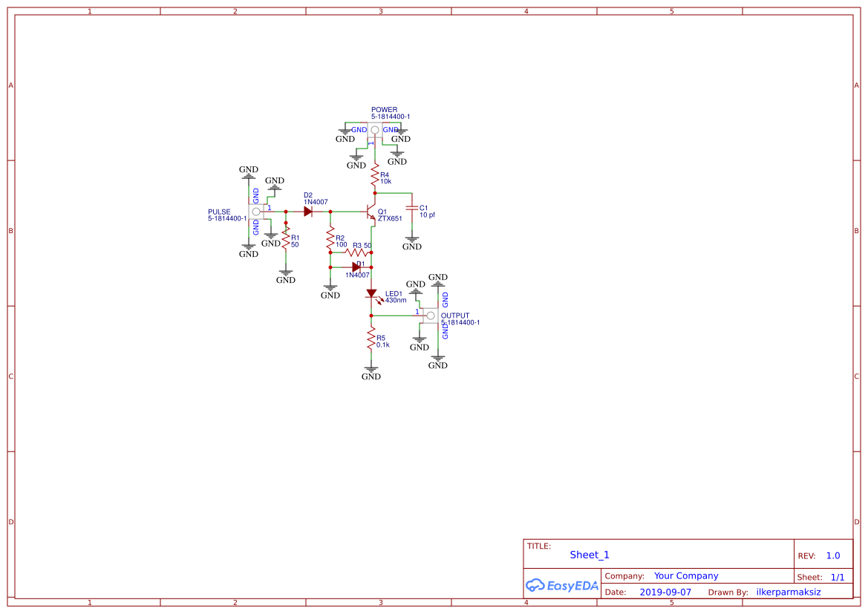Click the REV 1.0 value
Screen dimensions: 868x614
click(x=831, y=555)
